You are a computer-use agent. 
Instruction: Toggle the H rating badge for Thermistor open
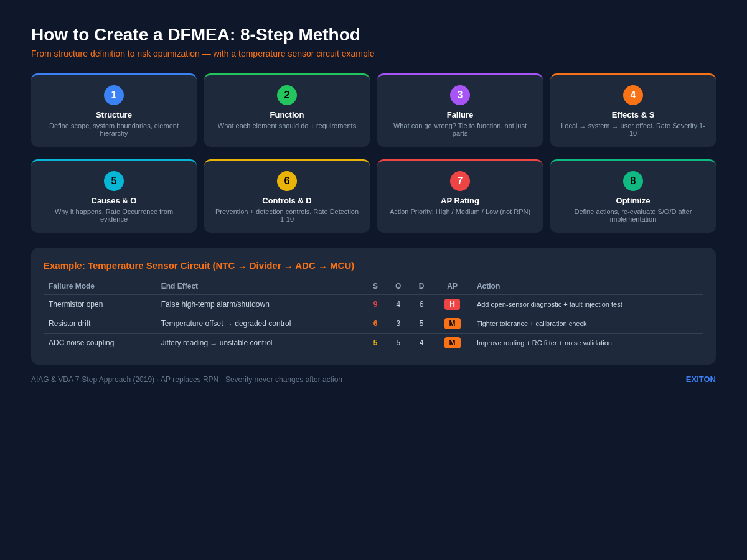[452, 304]
